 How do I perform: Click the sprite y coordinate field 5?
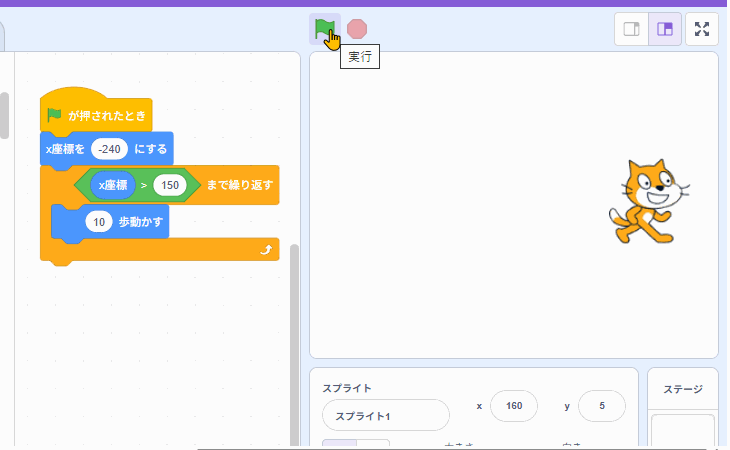602,406
